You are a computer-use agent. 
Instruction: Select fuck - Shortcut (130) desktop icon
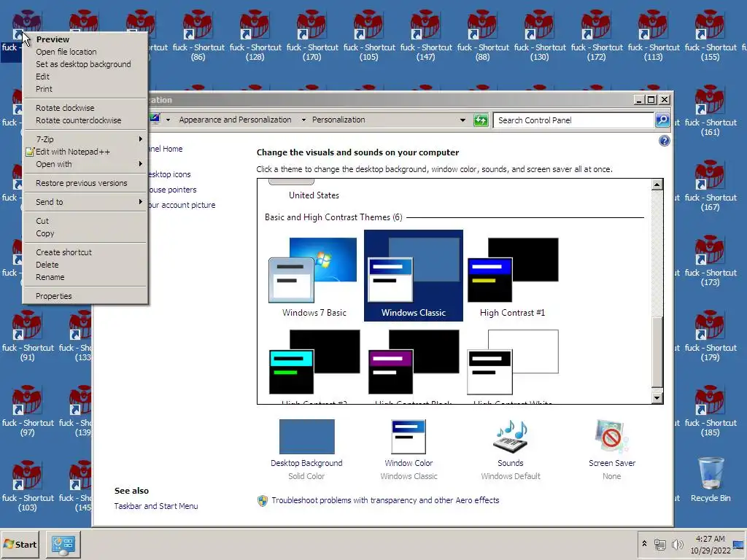539,36
